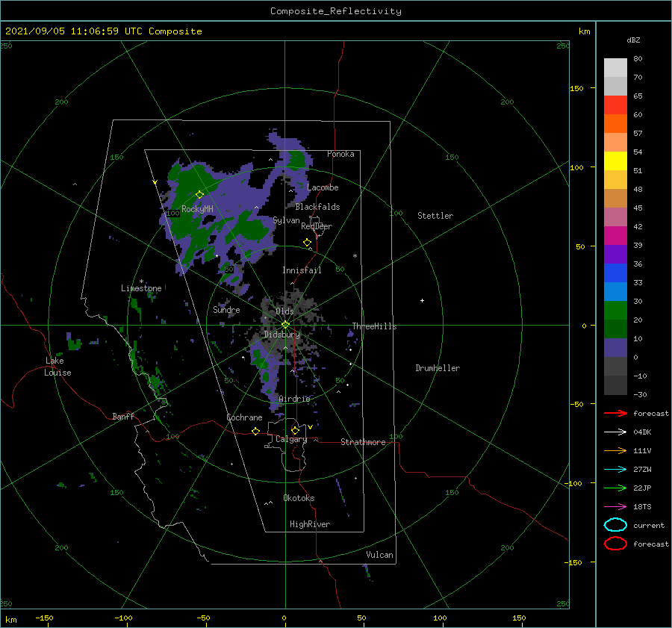The width and height of the screenshot is (672, 628).
Task: Pick the purple 0–10 dBZ color swatch
Action: 615,348
